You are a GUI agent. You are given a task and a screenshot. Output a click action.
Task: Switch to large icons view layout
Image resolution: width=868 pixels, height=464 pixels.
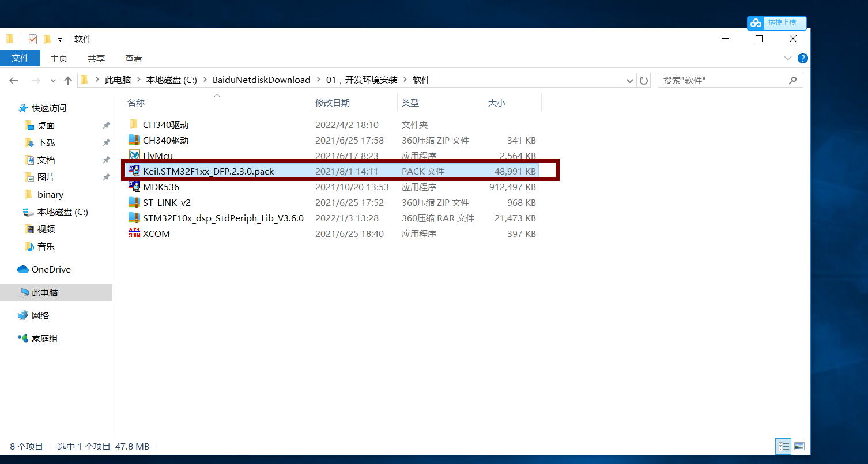pyautogui.click(x=799, y=446)
